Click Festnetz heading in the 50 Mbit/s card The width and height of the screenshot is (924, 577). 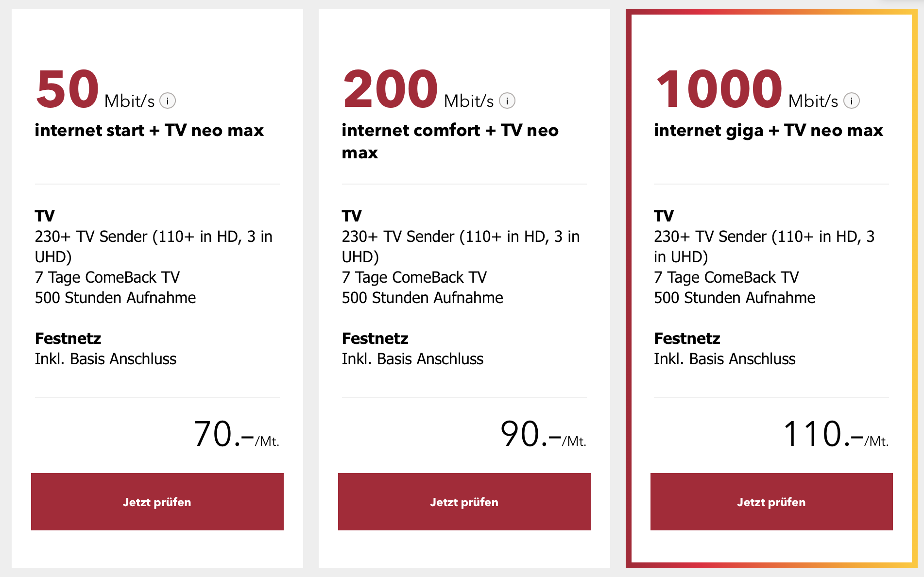pyautogui.click(x=68, y=338)
